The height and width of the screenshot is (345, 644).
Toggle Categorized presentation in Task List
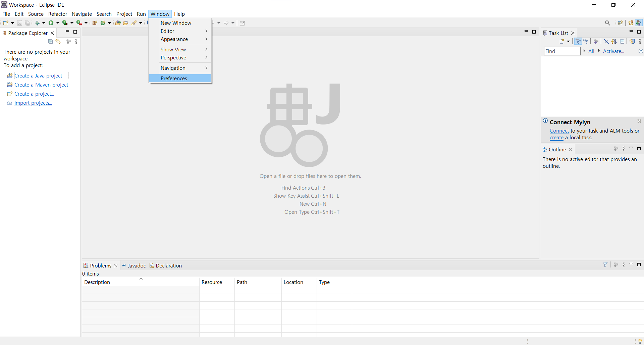[578, 42]
